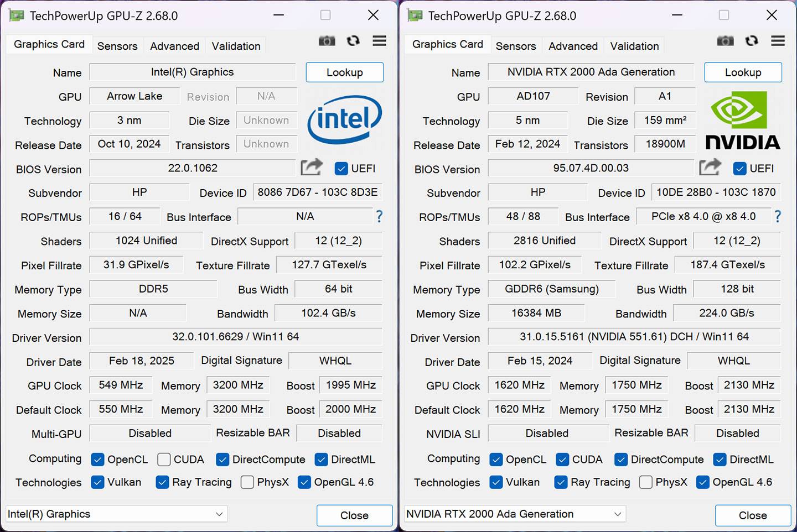Refresh the Intel GPU readings via circular arrows icon

353,41
